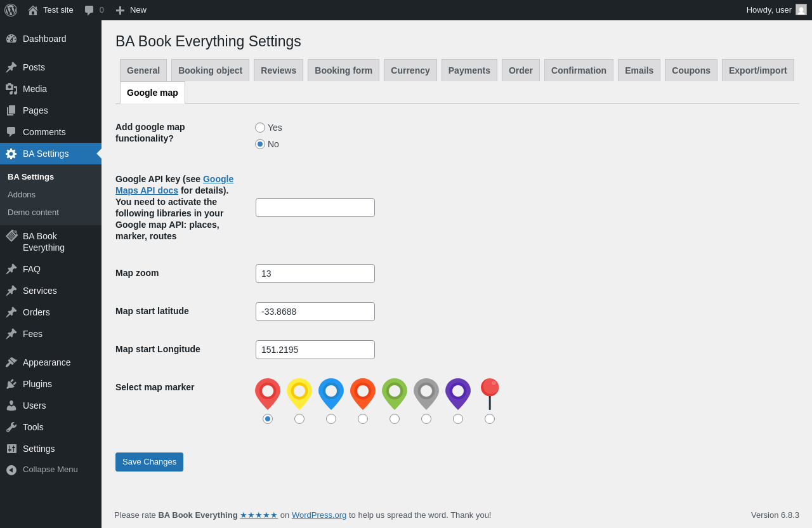Click the Settings sliders icon in sidebar
The image size is (812, 528).
11,449
